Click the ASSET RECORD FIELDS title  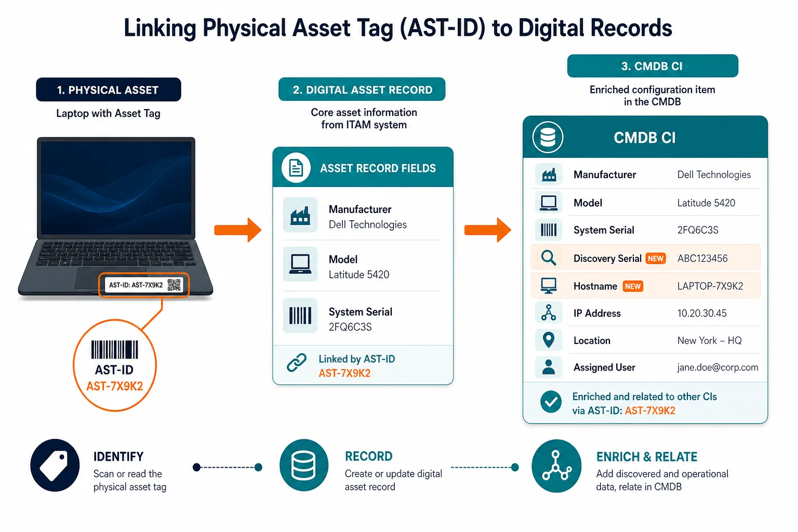coord(378,168)
